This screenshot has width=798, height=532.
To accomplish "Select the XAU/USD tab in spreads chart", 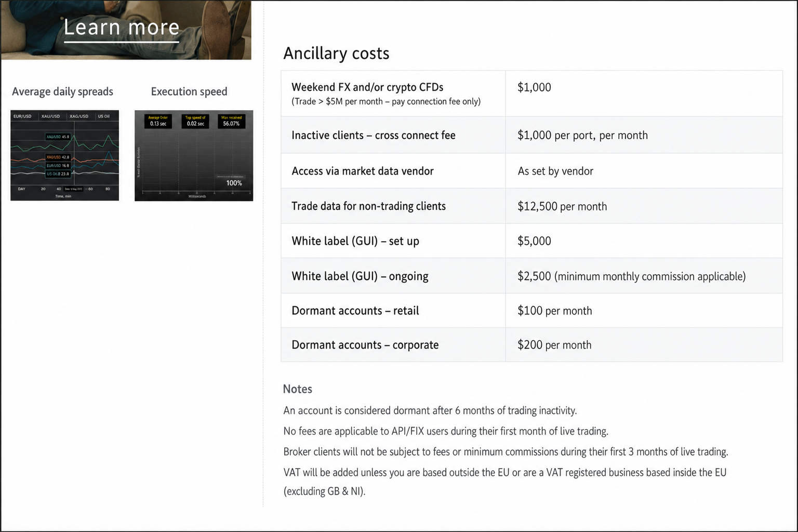I will (50, 116).
